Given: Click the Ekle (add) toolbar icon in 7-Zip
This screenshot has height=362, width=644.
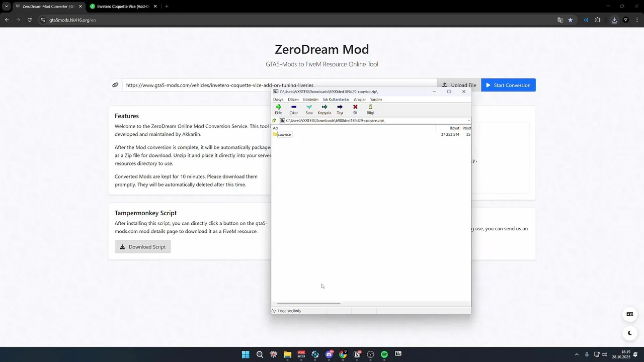Looking at the screenshot, I should (278, 109).
